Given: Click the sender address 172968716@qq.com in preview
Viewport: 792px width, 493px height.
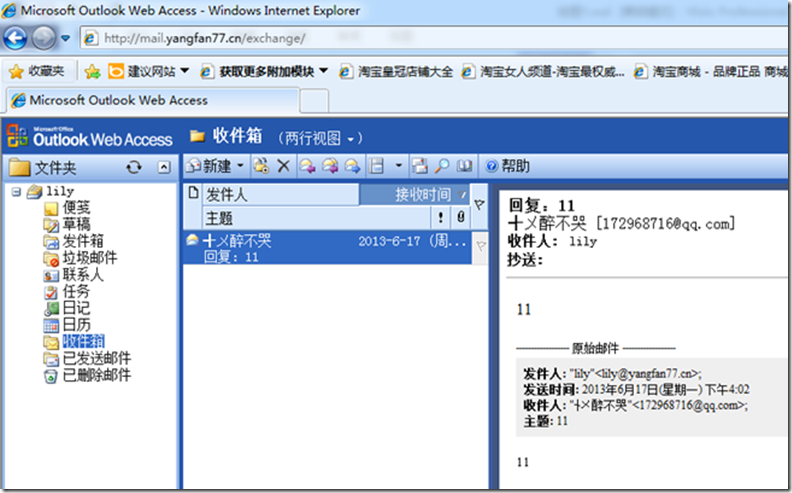Looking at the screenshot, I should pyautogui.click(x=665, y=223).
